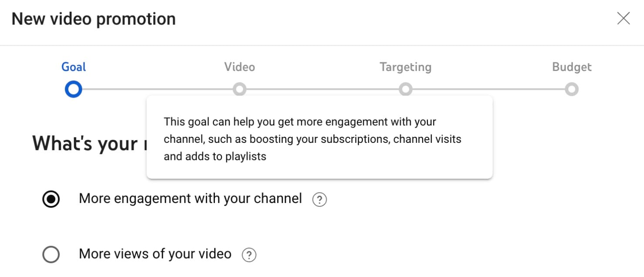Click the Targeting step circle indicator

[406, 89]
